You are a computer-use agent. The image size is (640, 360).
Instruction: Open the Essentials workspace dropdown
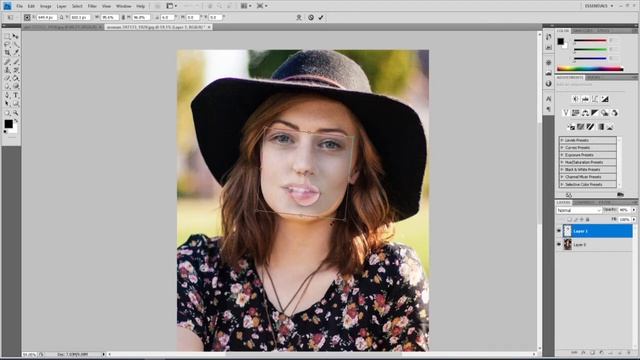coord(599,6)
